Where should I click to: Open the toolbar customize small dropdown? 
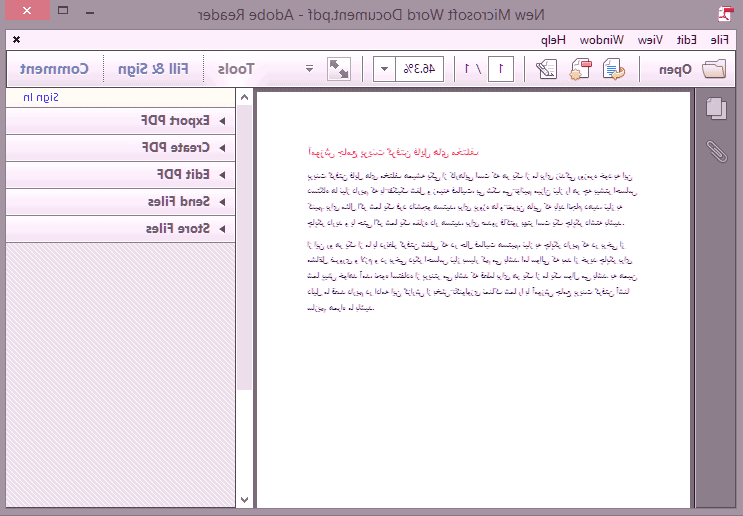(309, 69)
